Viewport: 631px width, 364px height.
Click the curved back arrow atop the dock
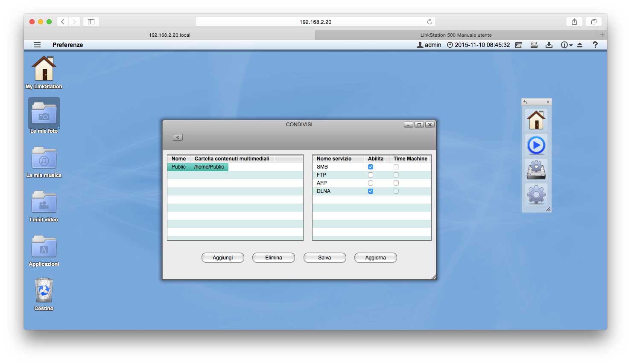[526, 102]
